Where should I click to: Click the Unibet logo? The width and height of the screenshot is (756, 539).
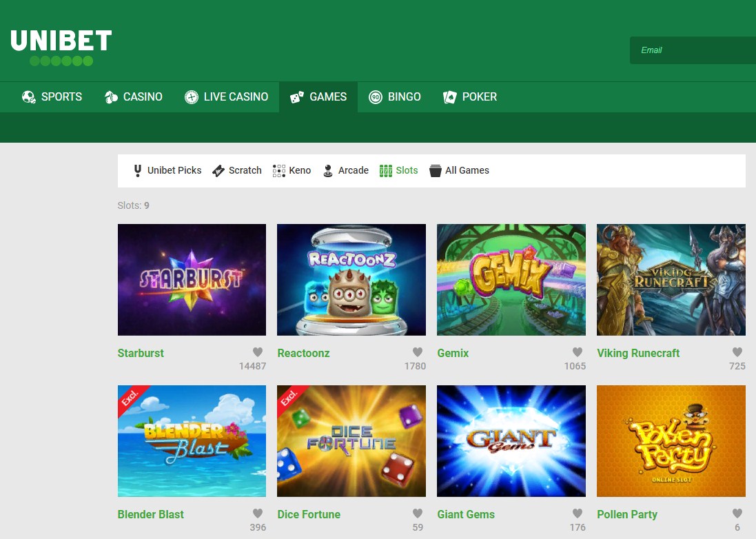[x=61, y=48]
